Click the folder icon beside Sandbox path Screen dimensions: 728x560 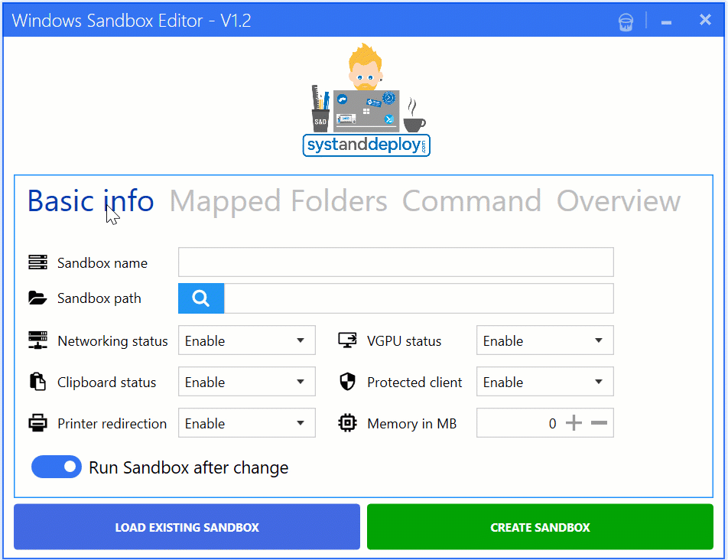(38, 298)
